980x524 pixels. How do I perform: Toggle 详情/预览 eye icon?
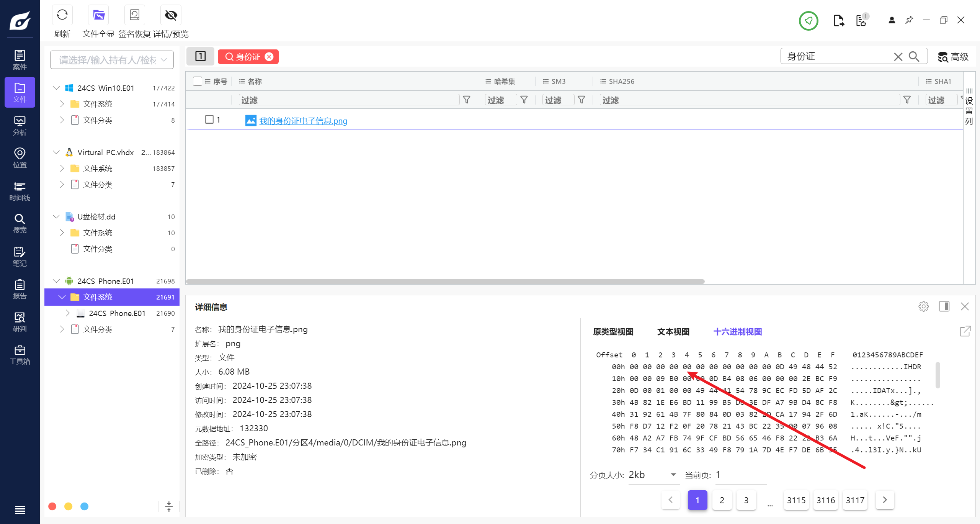tap(171, 15)
